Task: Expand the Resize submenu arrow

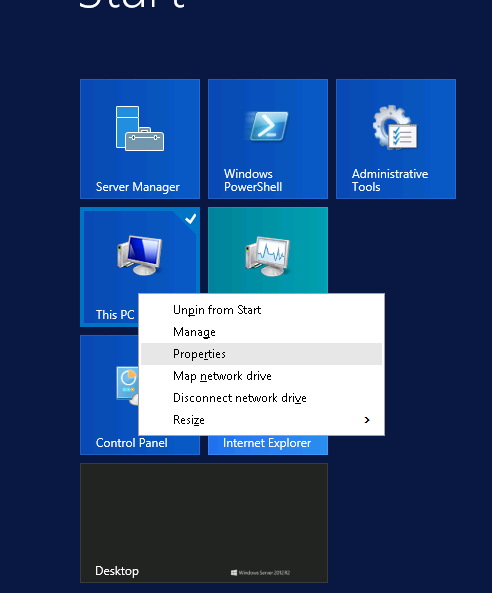Action: pyautogui.click(x=366, y=420)
